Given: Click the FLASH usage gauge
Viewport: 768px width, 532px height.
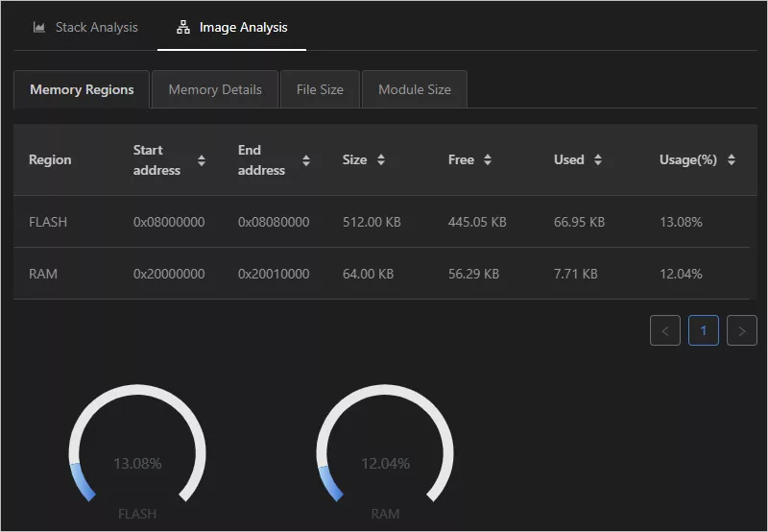Looking at the screenshot, I should click(x=137, y=444).
